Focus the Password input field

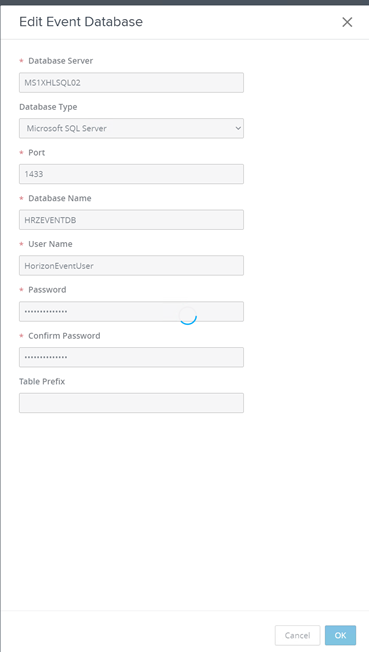pos(131,311)
